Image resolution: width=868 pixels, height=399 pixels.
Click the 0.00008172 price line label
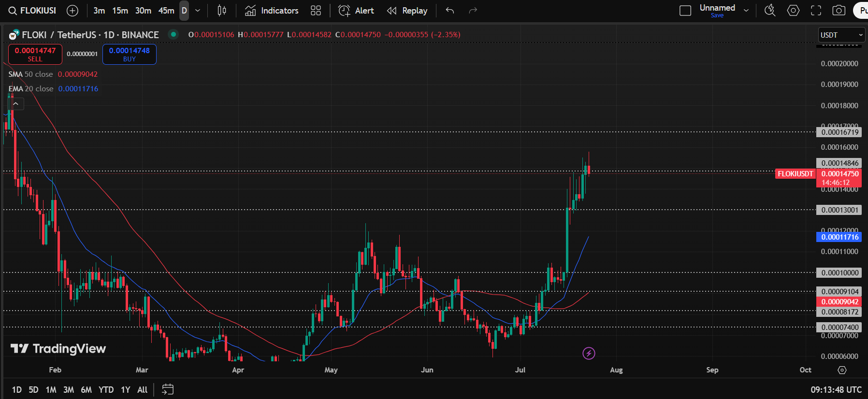click(840, 312)
